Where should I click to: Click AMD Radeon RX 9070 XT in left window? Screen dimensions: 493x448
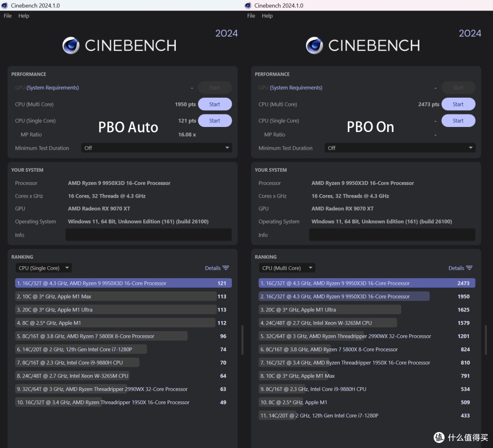(99, 208)
